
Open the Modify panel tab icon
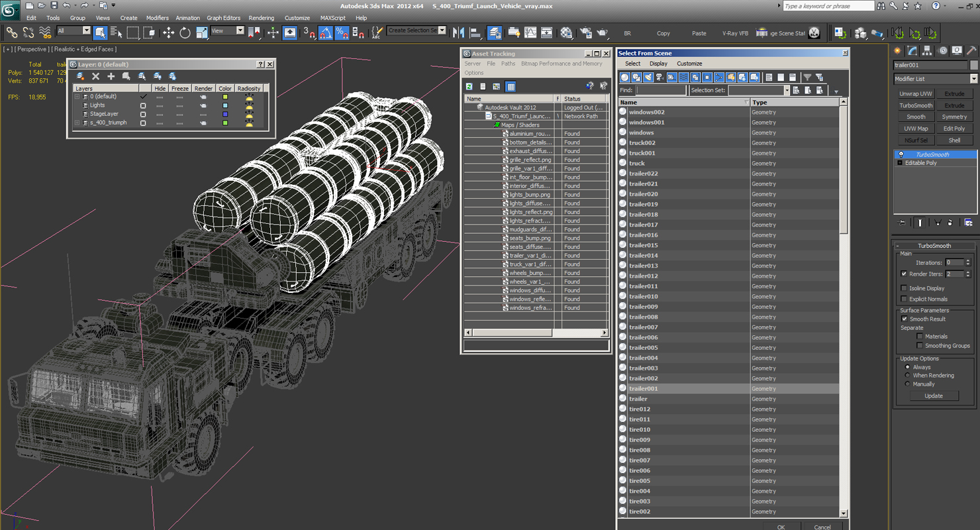click(x=912, y=51)
